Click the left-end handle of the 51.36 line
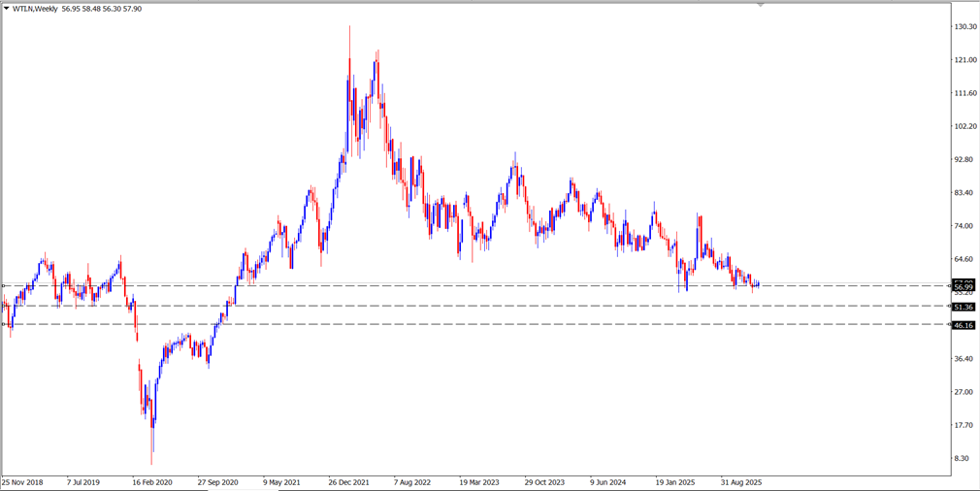 click(4, 306)
